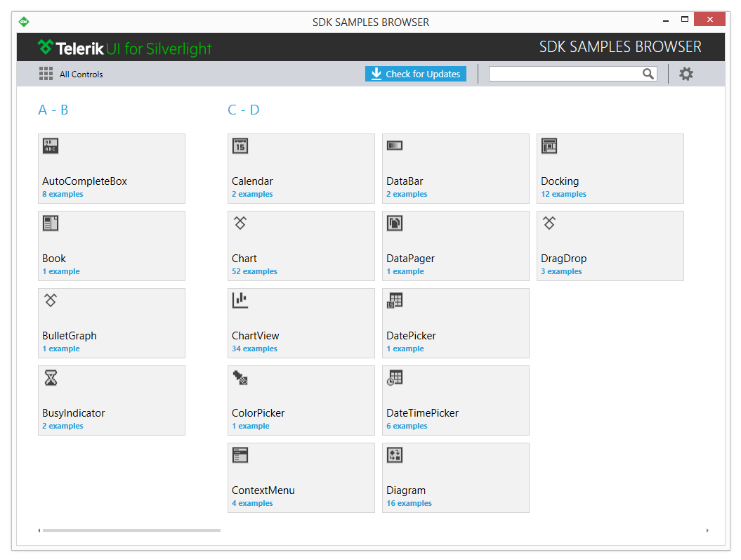The height and width of the screenshot is (560, 741).
Task: Click the app icon in title bar
Action: point(24,22)
